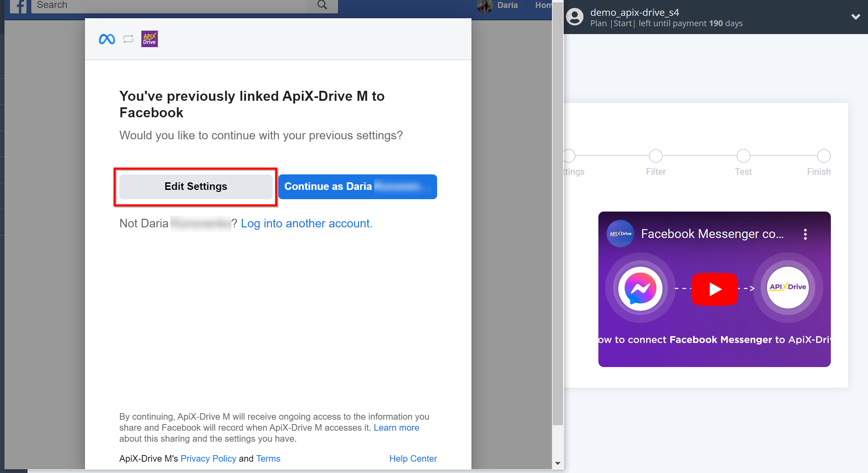Open the Terms link
Viewport: 868px width, 473px height.
click(x=268, y=459)
